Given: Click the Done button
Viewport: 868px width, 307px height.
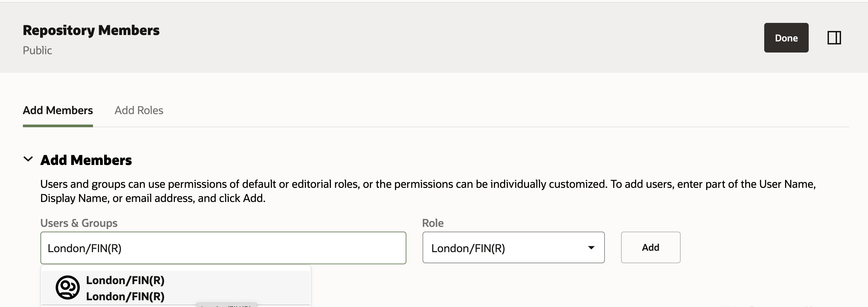Looking at the screenshot, I should [x=786, y=38].
